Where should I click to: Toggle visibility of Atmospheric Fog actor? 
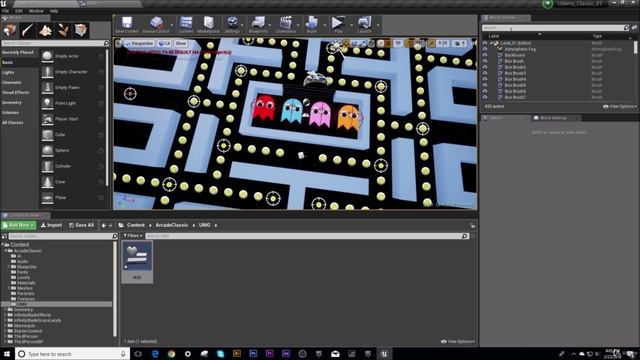point(485,49)
